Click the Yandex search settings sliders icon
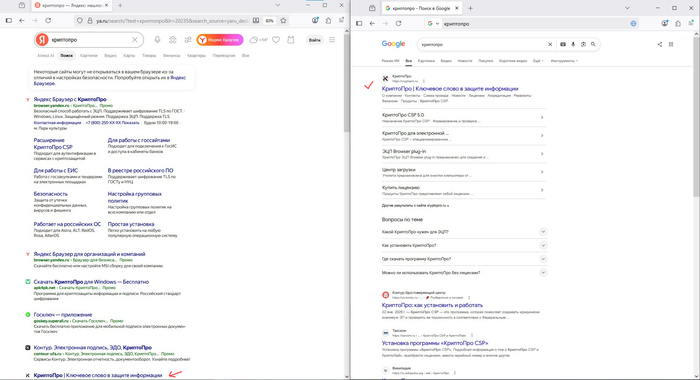The image size is (700, 380). coord(188,40)
